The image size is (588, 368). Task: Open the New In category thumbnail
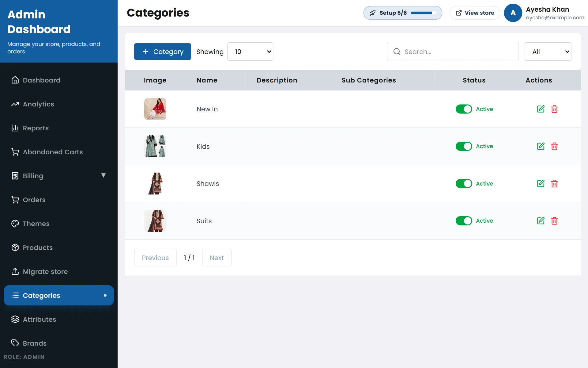[155, 109]
